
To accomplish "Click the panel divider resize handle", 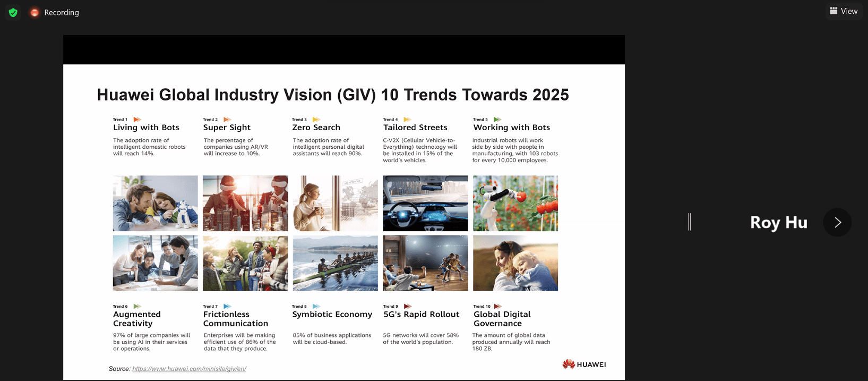I will [689, 222].
